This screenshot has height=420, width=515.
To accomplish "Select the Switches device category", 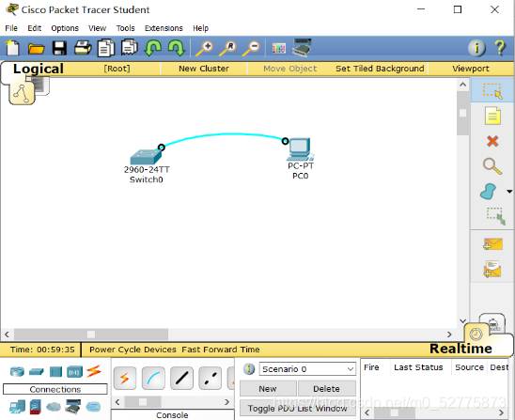I will click(36, 372).
